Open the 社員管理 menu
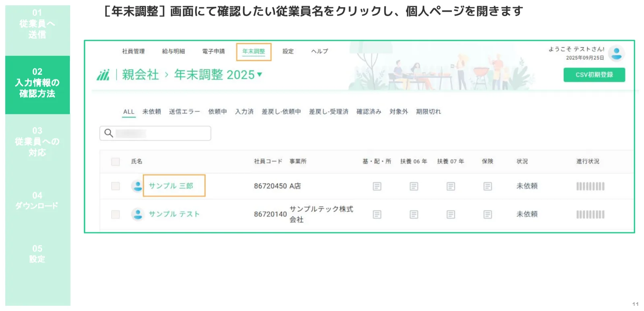The width and height of the screenshot is (644, 311). (x=133, y=51)
